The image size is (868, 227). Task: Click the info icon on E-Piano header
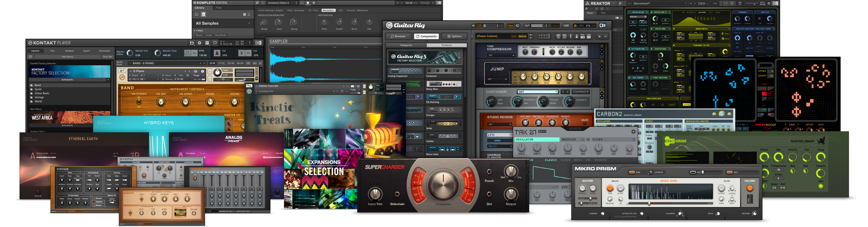point(203,71)
